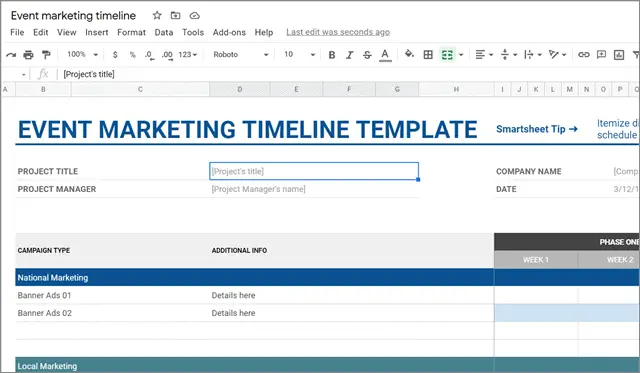The height and width of the screenshot is (373, 640).
Task: Open the Help menu
Action: (264, 32)
